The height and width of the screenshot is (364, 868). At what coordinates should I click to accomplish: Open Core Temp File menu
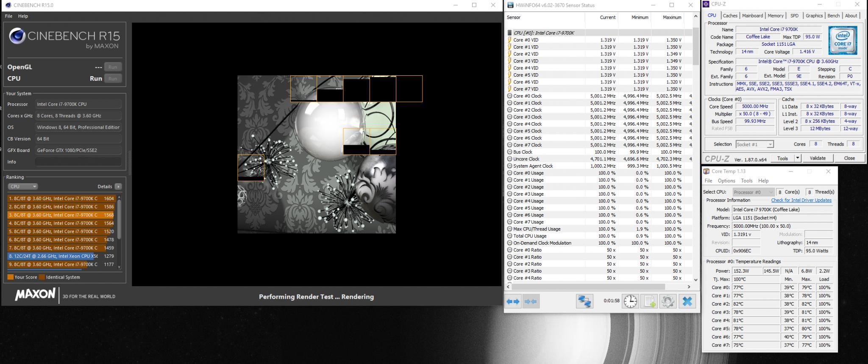coord(708,181)
